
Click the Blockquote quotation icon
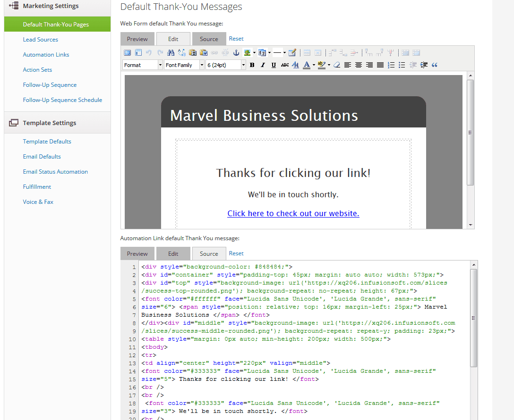[435, 65]
